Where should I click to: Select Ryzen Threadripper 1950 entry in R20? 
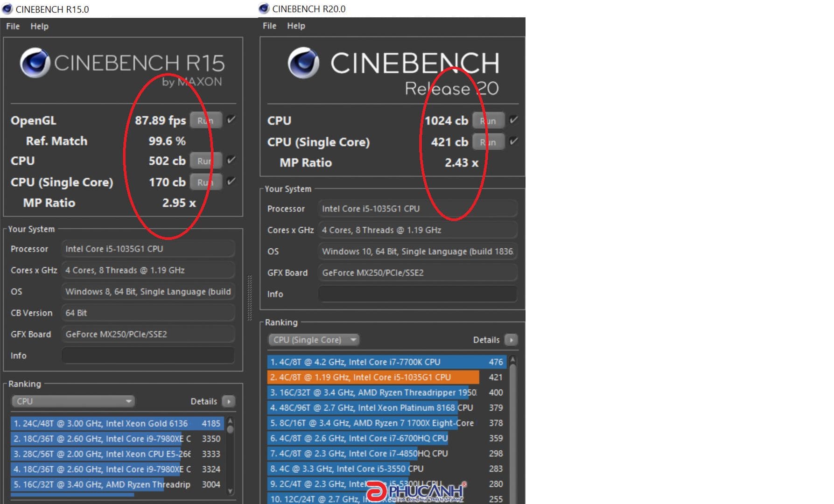click(386, 392)
